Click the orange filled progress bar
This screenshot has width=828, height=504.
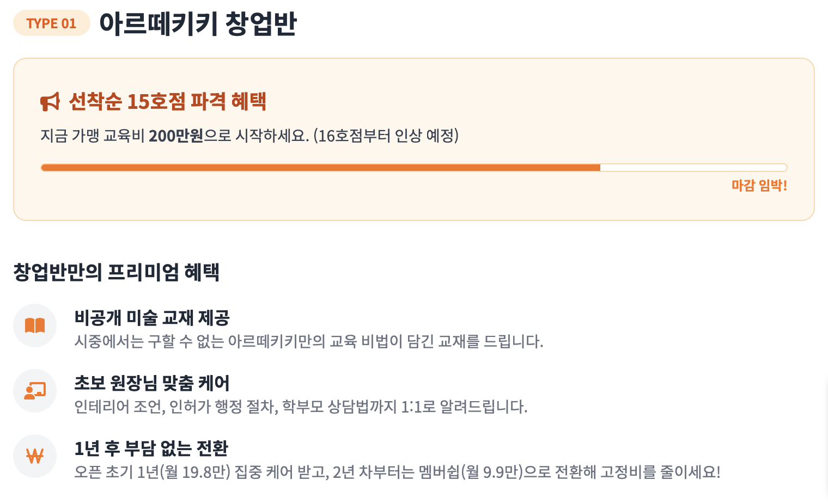[320, 168]
